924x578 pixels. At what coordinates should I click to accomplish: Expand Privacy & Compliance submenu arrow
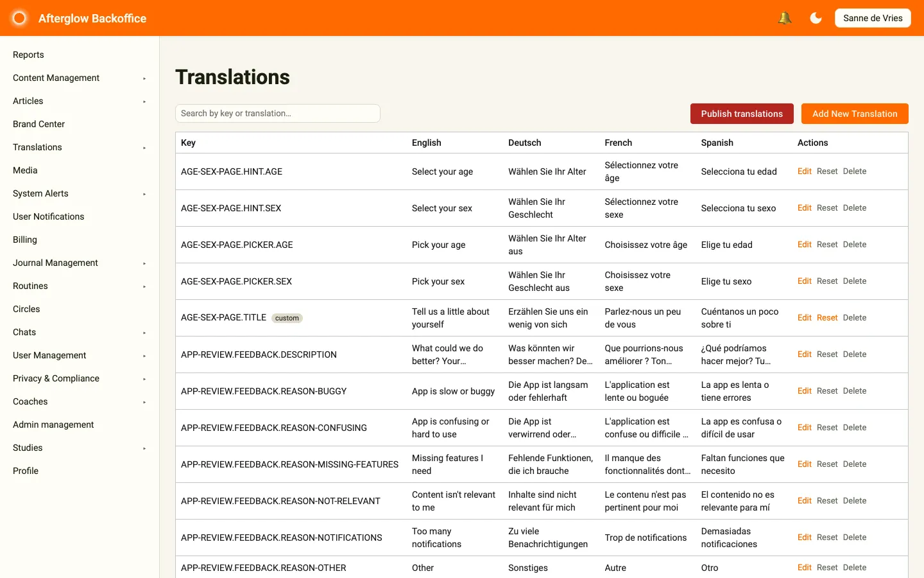(x=144, y=379)
